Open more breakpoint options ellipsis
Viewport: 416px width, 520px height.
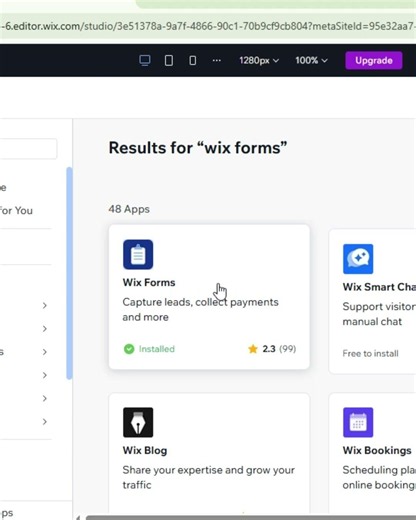click(217, 60)
